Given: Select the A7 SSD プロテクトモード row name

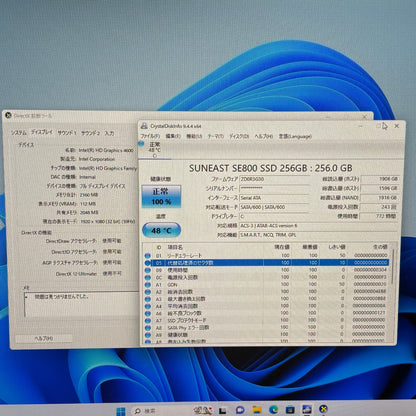Looking at the screenshot, I should point(187,320).
